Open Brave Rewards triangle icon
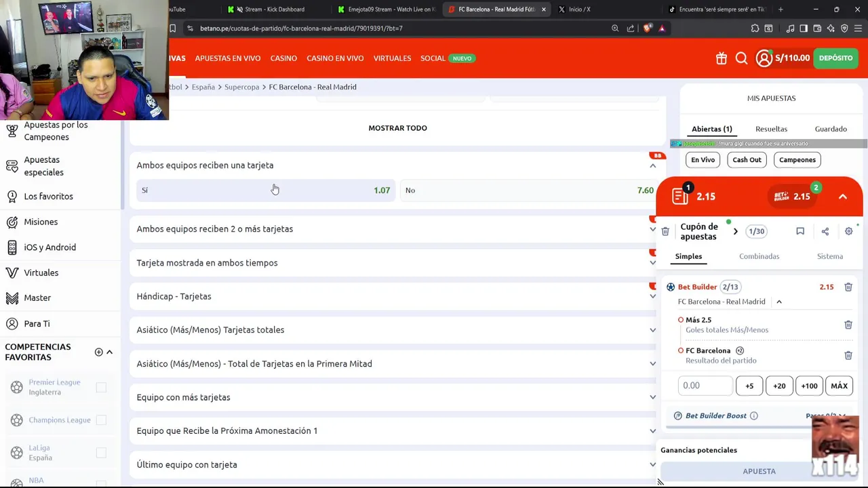 tap(662, 28)
